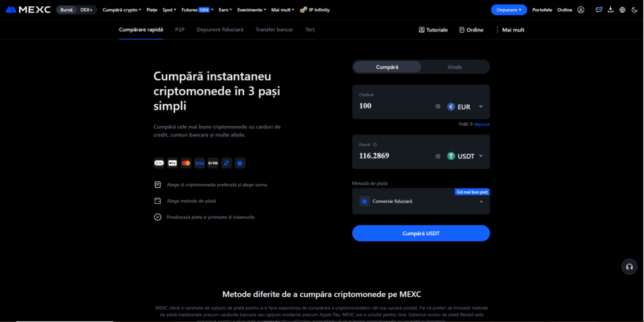This screenshot has height=322, width=644.
Task: Expand the Cumpără crypto menu
Action: click(x=121, y=10)
